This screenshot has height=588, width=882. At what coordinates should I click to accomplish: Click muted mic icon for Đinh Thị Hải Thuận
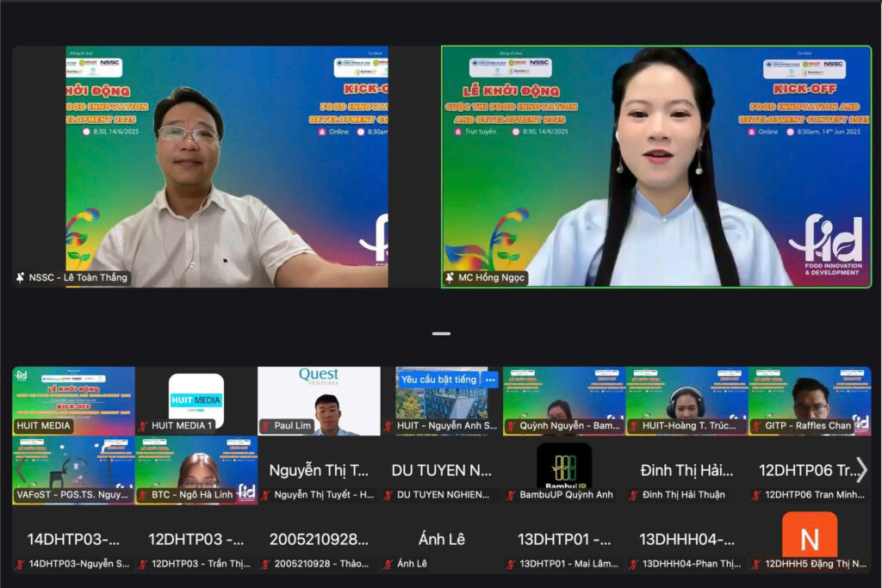[633, 495]
